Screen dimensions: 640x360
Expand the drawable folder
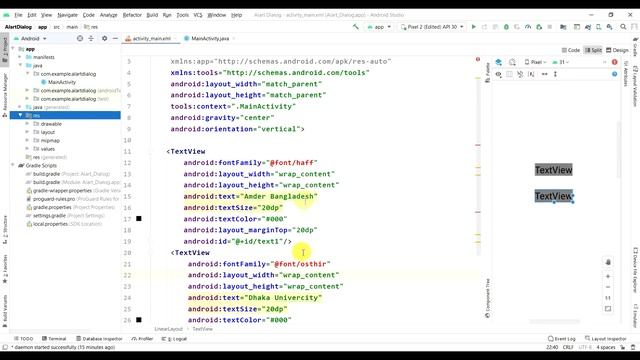click(27, 124)
